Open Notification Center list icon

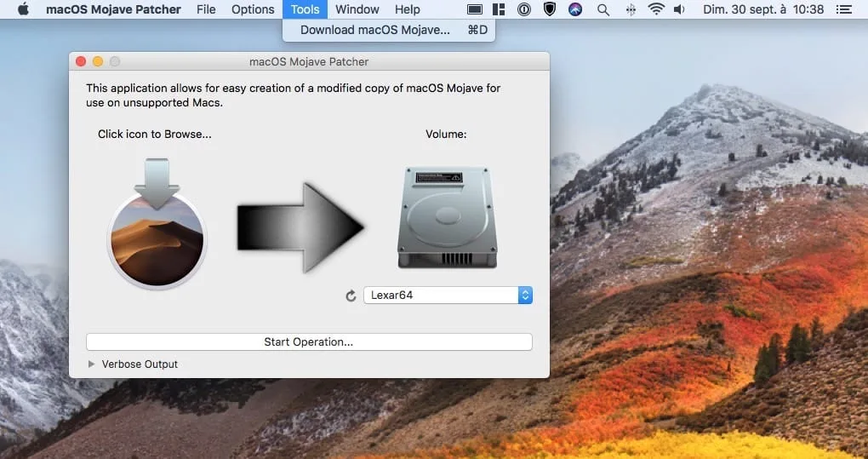point(843,9)
